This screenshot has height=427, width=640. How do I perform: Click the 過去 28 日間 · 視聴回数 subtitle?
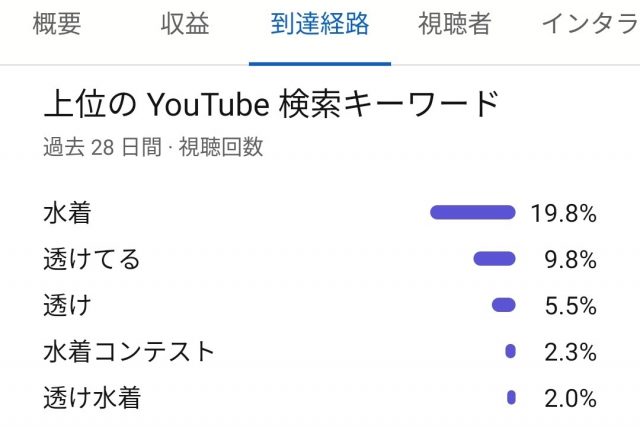[153, 147]
